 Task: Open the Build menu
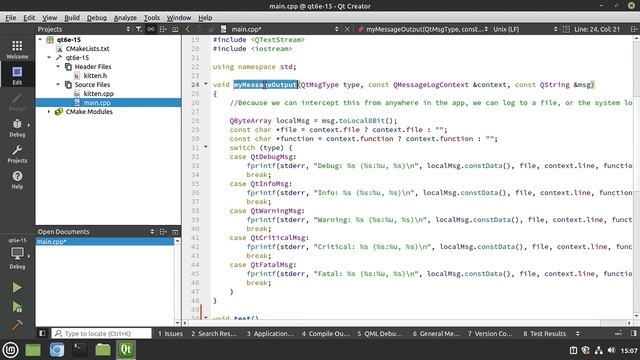coord(72,18)
